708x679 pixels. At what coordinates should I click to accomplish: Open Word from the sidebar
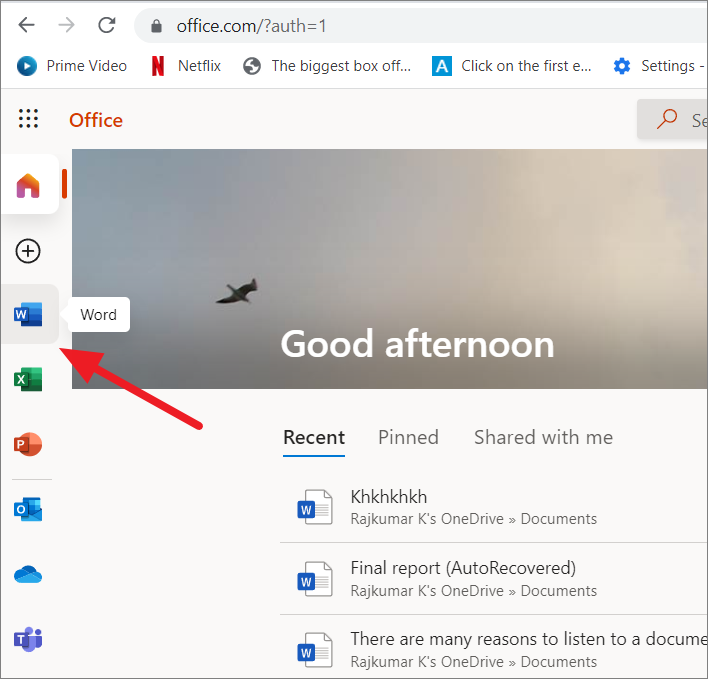[x=28, y=314]
